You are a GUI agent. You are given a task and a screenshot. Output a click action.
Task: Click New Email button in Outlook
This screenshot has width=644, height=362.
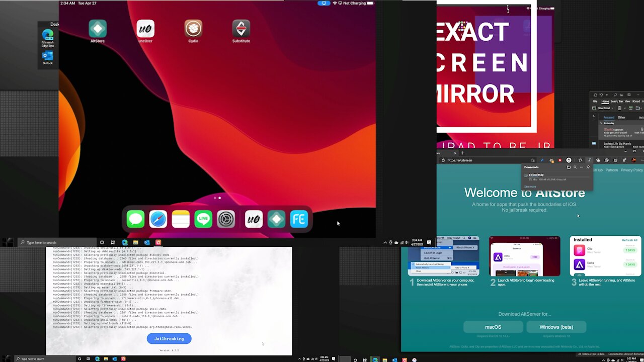pos(601,108)
